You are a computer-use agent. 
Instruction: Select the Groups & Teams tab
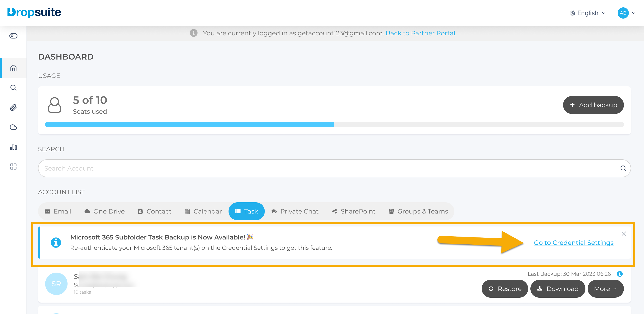[x=418, y=211]
